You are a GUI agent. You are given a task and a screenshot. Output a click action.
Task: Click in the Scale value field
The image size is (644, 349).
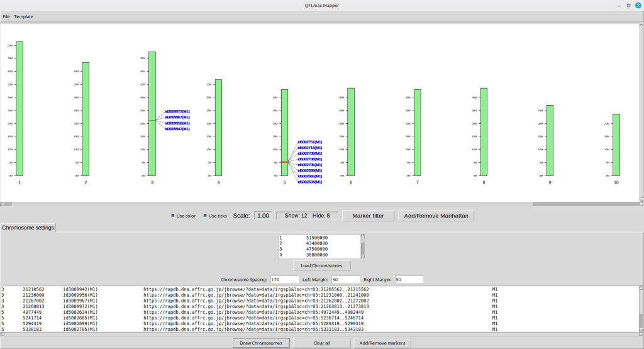[263, 216]
